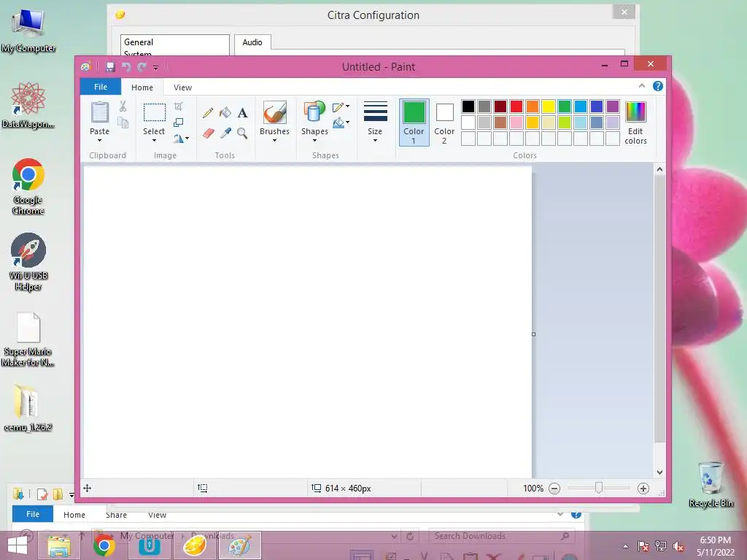Pick the yellow color swatch
This screenshot has height=560, width=747.
click(549, 106)
